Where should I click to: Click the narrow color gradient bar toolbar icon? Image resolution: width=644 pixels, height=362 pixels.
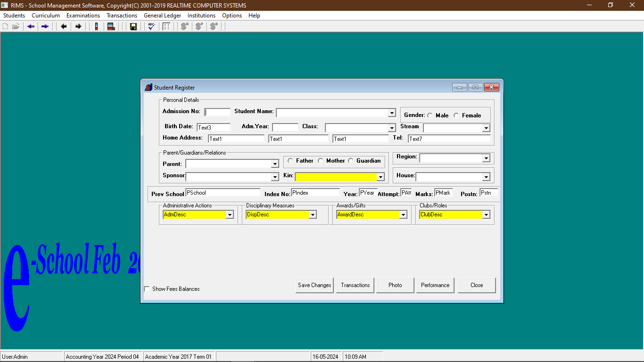97,26
